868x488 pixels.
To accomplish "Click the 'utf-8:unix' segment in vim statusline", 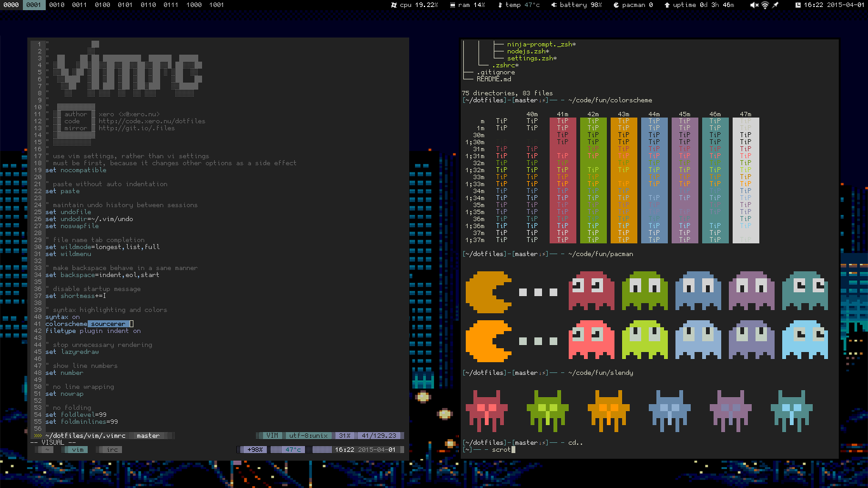I will point(308,436).
